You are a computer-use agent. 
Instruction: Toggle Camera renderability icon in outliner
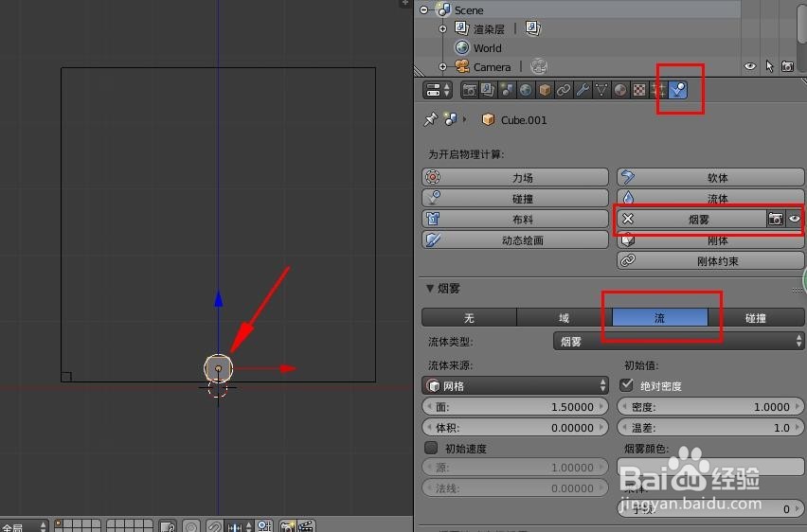[x=787, y=66]
